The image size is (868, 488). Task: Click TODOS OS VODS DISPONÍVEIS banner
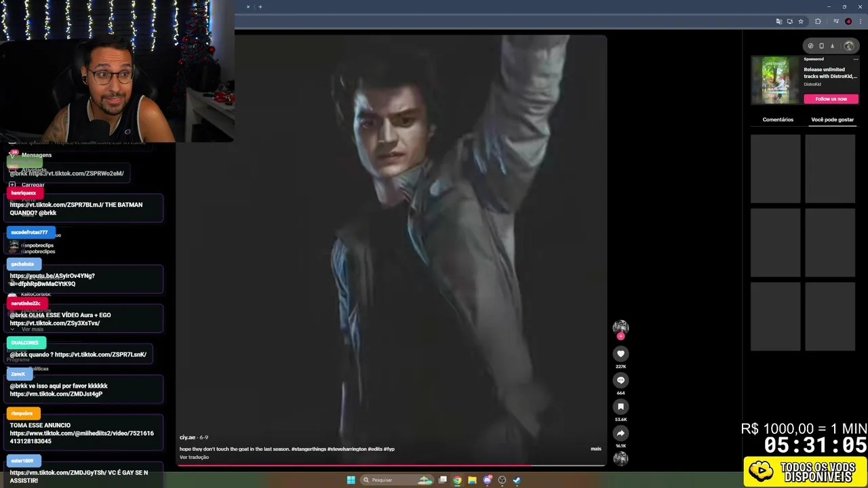tap(805, 472)
